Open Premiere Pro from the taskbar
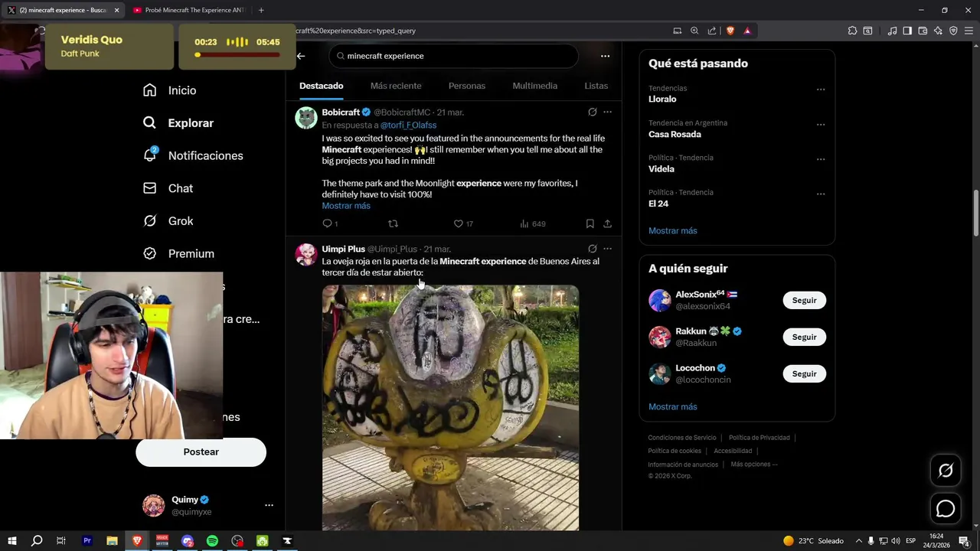 click(87, 541)
